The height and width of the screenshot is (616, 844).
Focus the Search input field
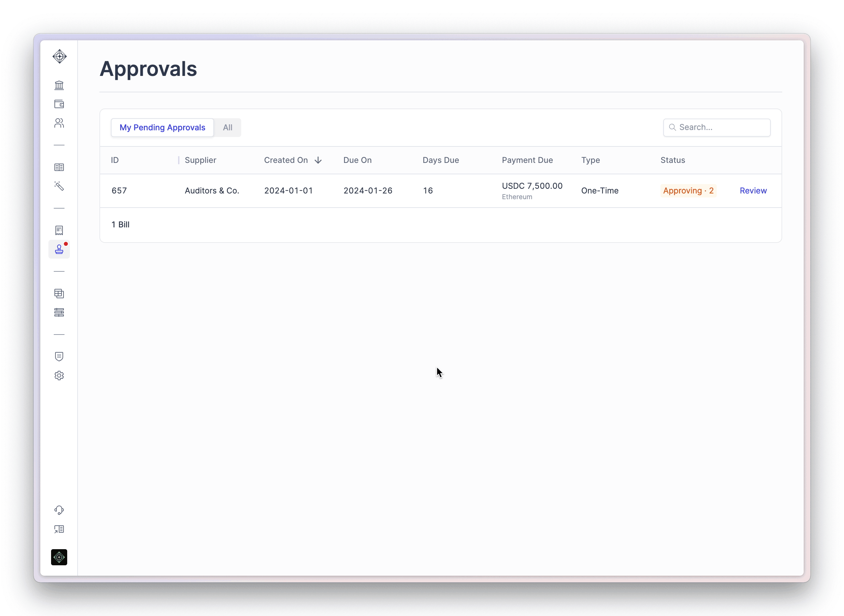click(x=722, y=128)
